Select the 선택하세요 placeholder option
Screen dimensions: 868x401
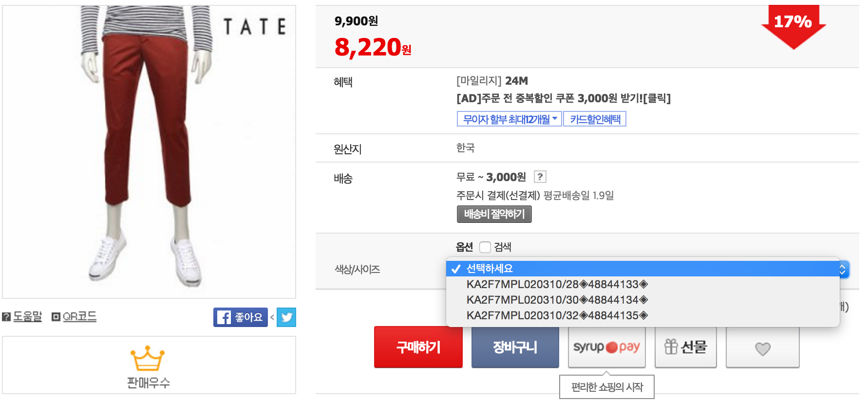pos(490,269)
